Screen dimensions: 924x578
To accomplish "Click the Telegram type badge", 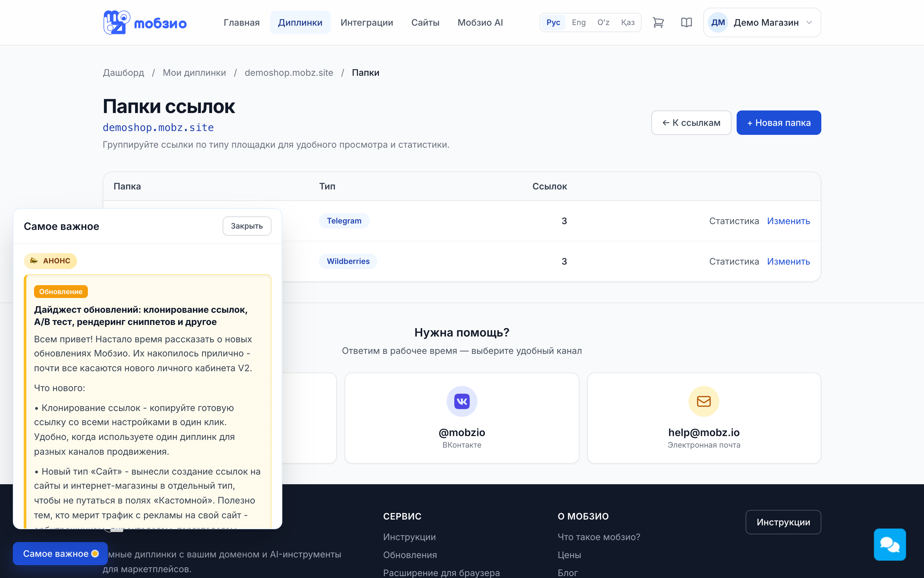I will [x=344, y=221].
